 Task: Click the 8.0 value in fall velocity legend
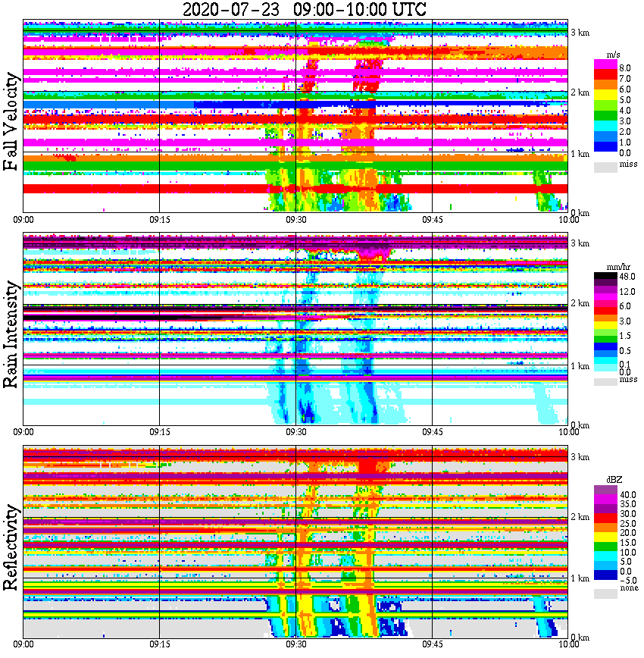click(625, 68)
